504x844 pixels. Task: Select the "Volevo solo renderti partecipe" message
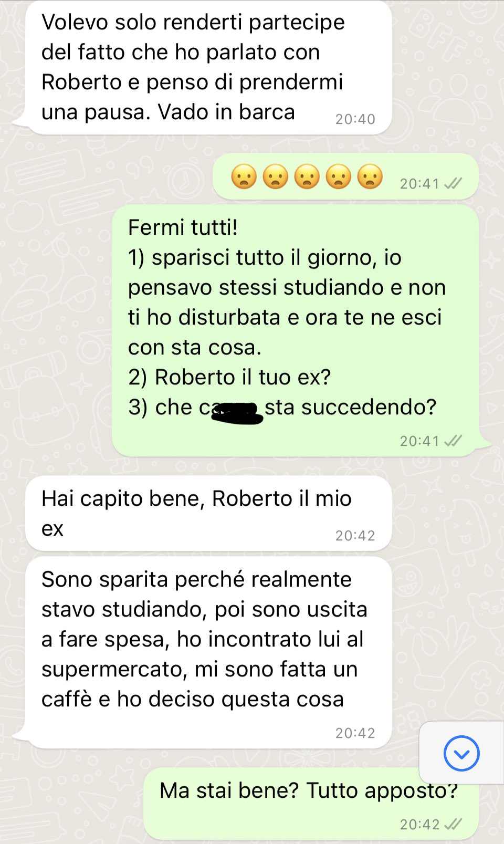coord(208,67)
